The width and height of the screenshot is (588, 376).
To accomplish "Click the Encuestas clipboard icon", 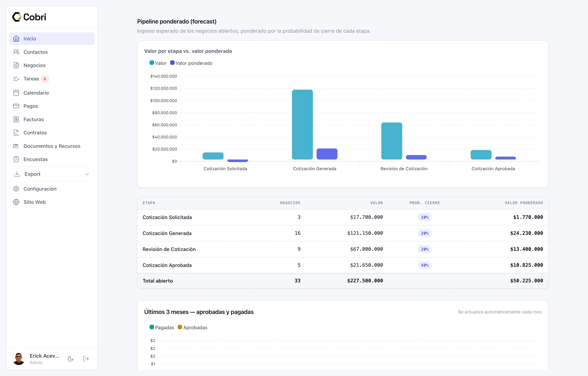I will click(16, 159).
